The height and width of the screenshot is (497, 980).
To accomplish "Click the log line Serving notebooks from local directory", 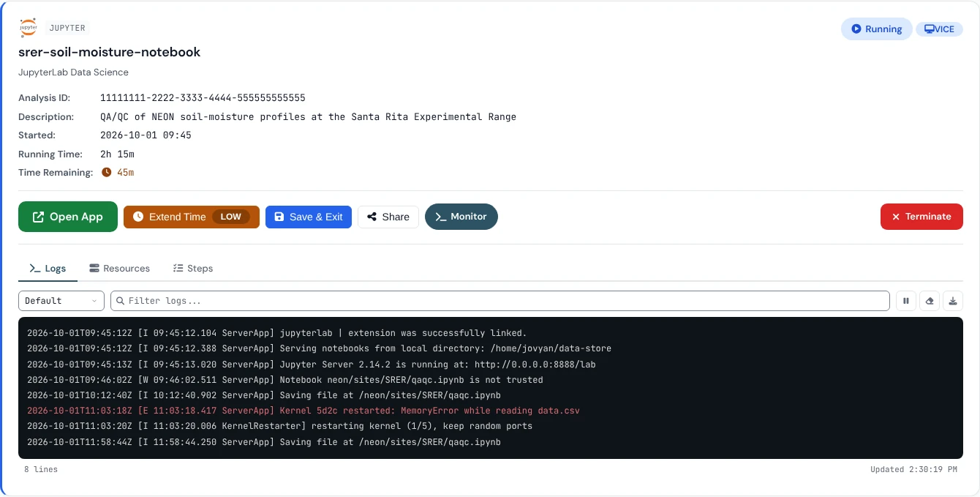I will [x=319, y=348].
